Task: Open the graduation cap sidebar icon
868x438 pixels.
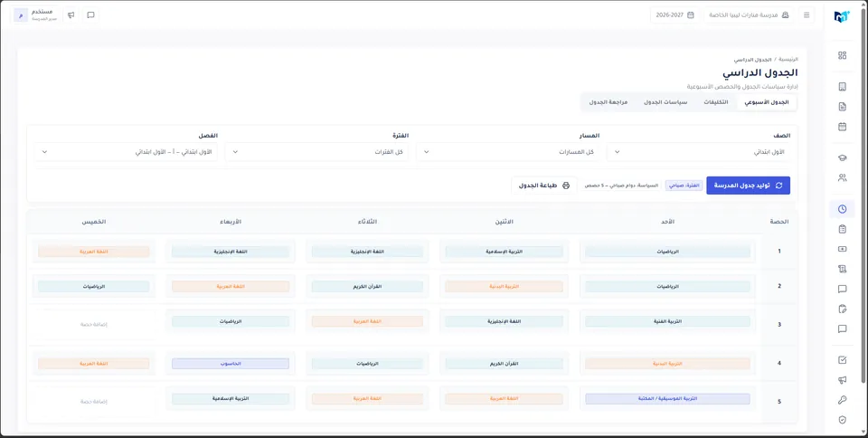Action: tap(842, 157)
